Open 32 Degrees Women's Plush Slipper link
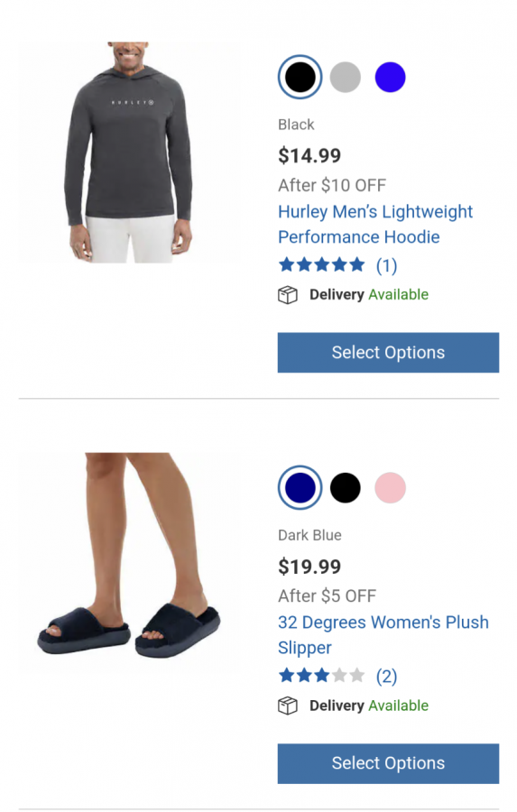The width and height of the screenshot is (517, 812). [x=383, y=635]
